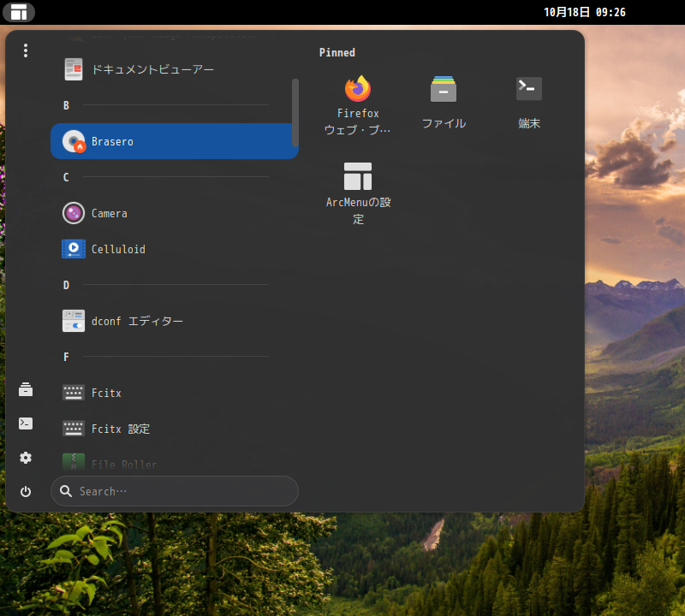Open the sidebar settings gear
685x616 pixels.
(x=26, y=458)
